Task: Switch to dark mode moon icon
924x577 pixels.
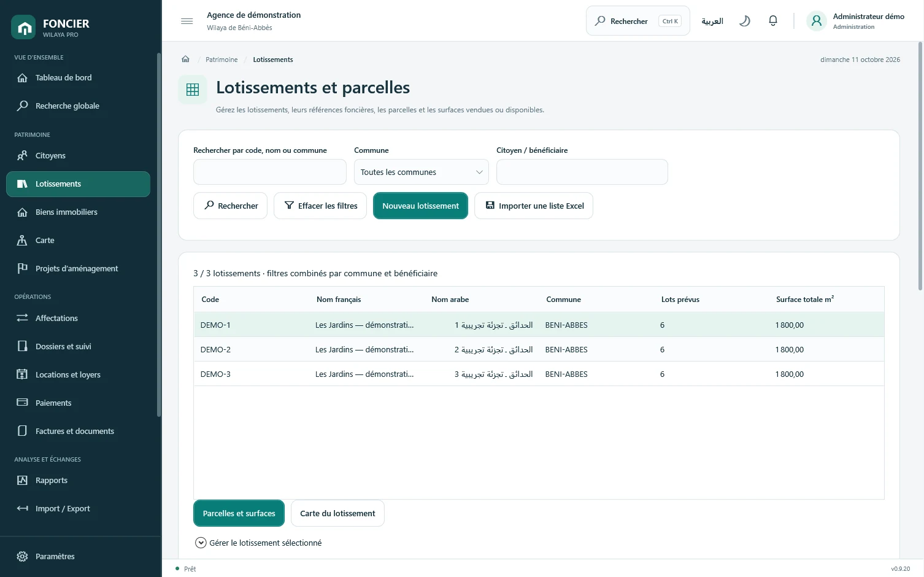Action: 745,21
